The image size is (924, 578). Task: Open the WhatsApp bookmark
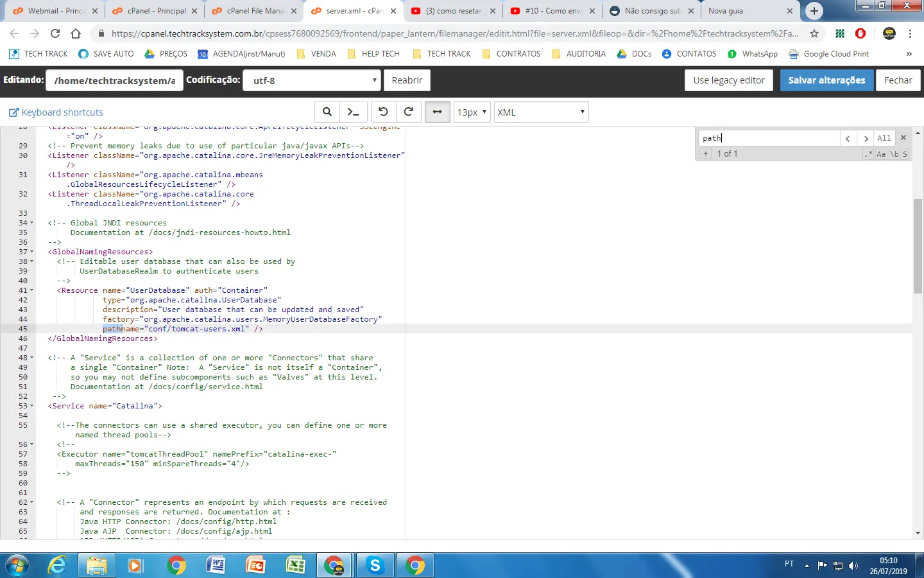[x=753, y=54]
